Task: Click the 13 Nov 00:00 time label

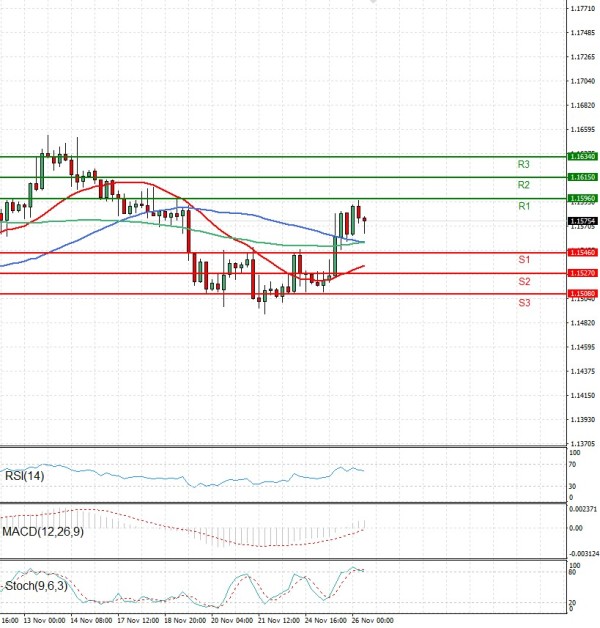Action: pos(43,620)
